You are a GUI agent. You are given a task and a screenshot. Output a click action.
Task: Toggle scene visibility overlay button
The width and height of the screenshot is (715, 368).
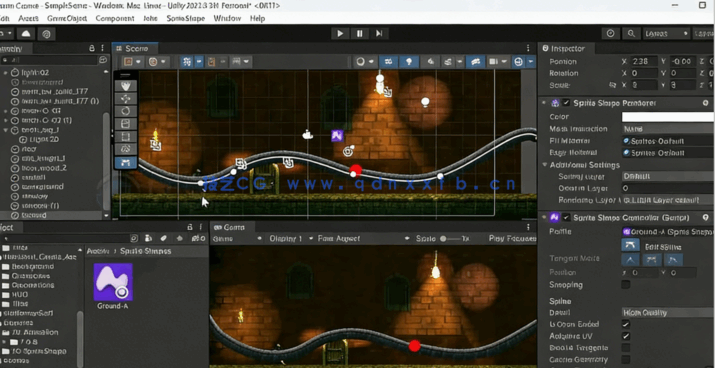tap(475, 62)
